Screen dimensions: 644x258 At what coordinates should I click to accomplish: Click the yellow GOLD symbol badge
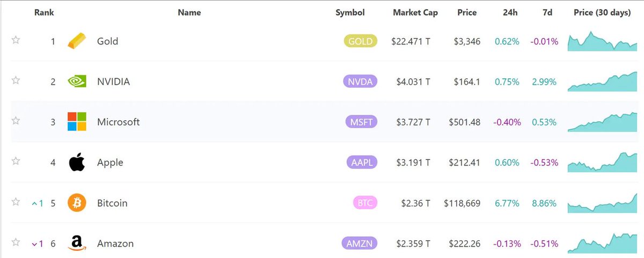(360, 41)
